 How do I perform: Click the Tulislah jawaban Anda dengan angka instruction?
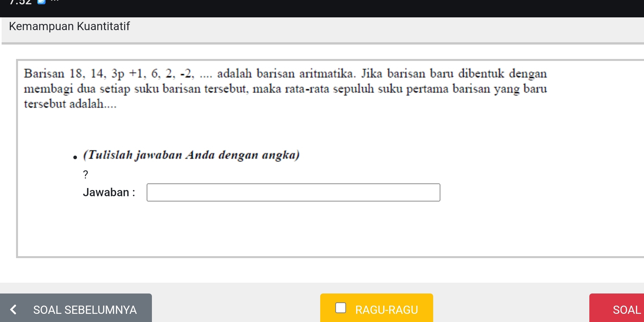point(192,155)
